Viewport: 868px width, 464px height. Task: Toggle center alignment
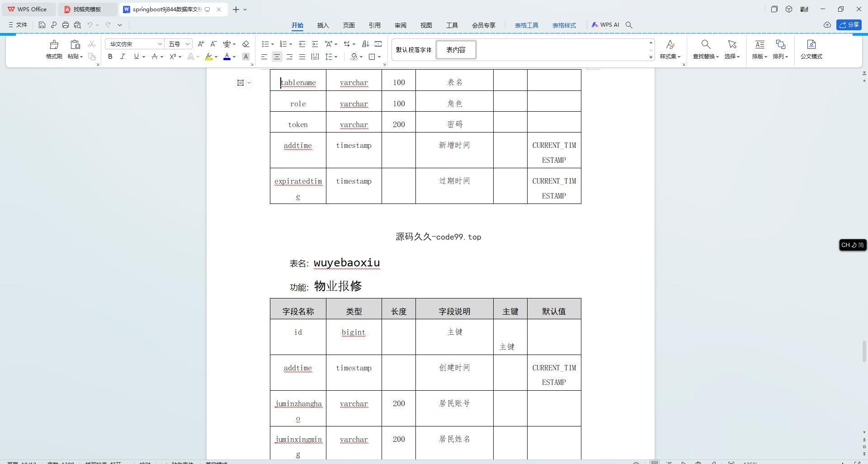point(277,57)
